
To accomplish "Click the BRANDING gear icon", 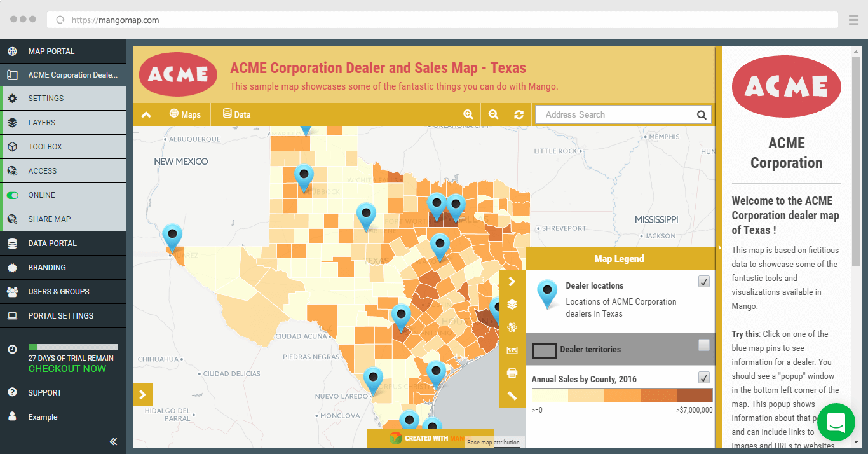I will (12, 268).
